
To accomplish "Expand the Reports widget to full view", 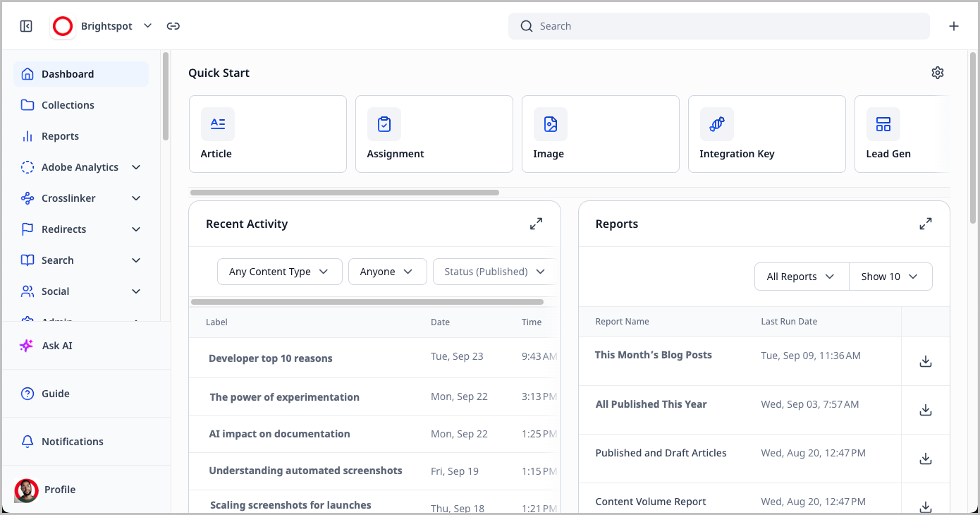I will pyautogui.click(x=925, y=224).
